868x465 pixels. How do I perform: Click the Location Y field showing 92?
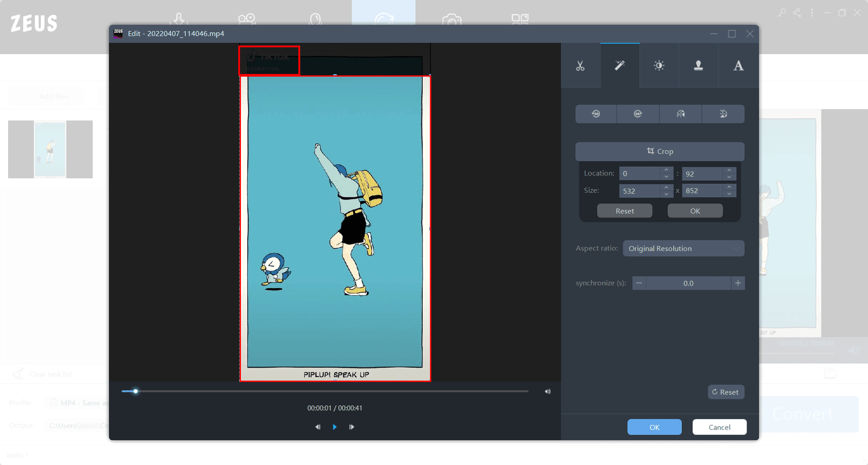(702, 173)
